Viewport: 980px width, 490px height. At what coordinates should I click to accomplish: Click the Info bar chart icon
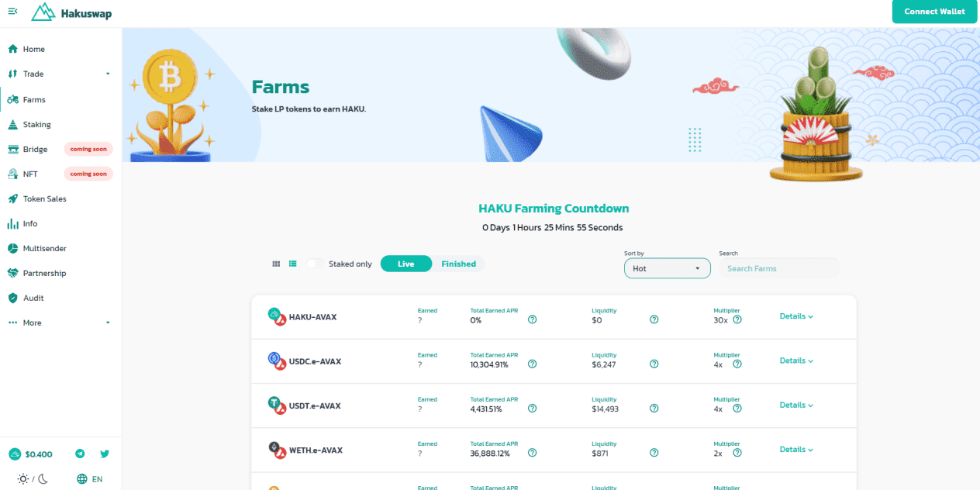point(12,223)
